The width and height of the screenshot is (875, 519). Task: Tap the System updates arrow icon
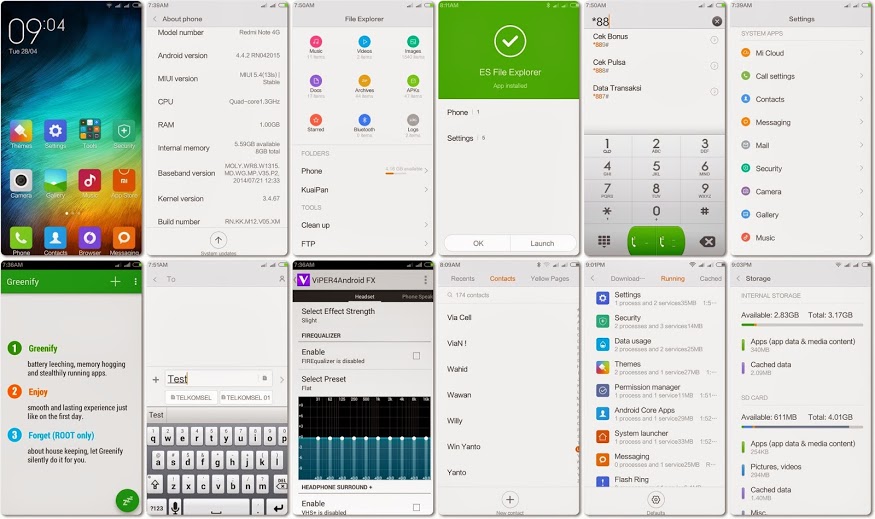pos(218,241)
